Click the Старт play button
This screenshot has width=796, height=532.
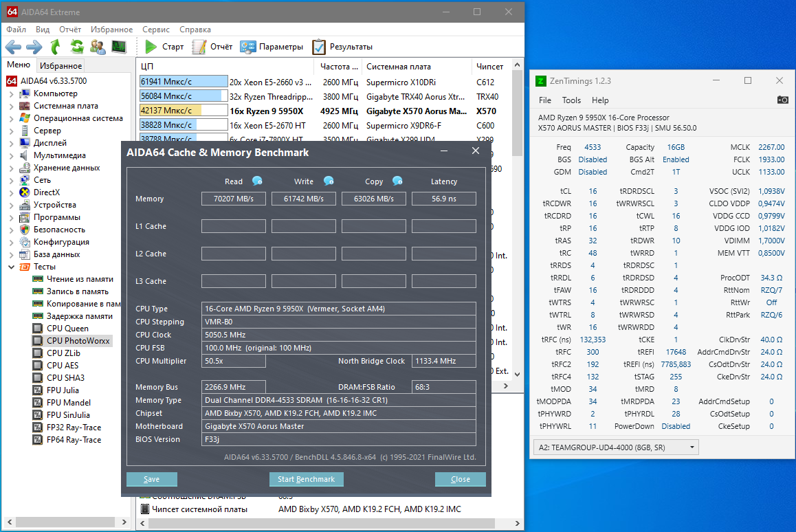(x=164, y=47)
